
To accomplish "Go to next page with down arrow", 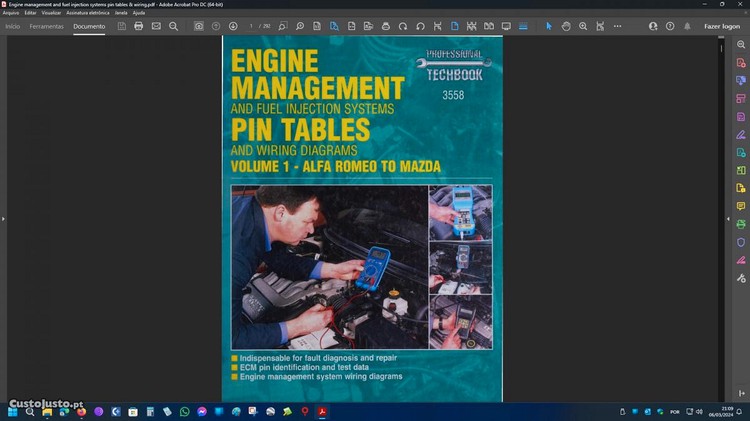I will (233, 26).
